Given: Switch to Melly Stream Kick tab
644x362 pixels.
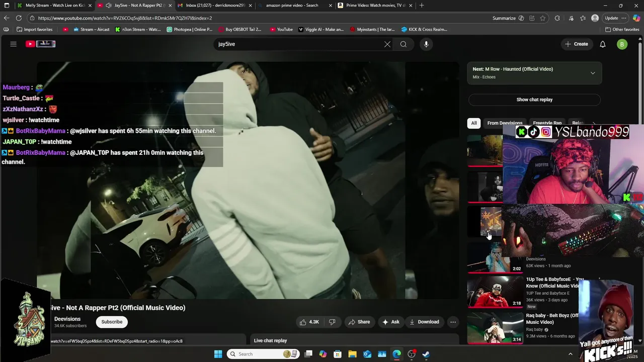Looking at the screenshot, I should click(x=54, y=6).
